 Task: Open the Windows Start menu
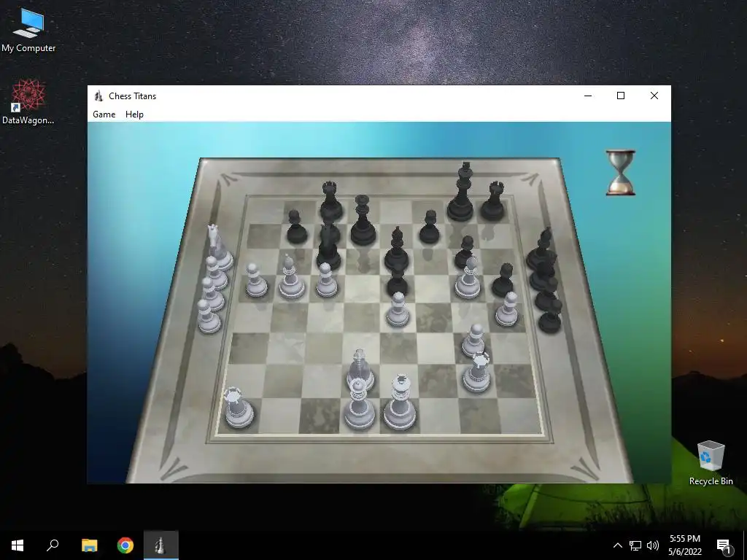click(x=18, y=545)
